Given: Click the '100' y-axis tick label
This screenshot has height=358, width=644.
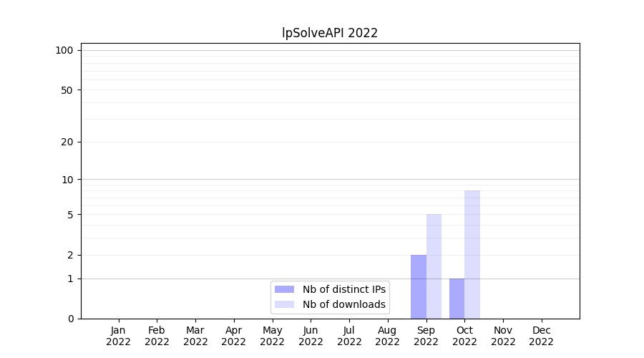Looking at the screenshot, I should click(x=64, y=50).
